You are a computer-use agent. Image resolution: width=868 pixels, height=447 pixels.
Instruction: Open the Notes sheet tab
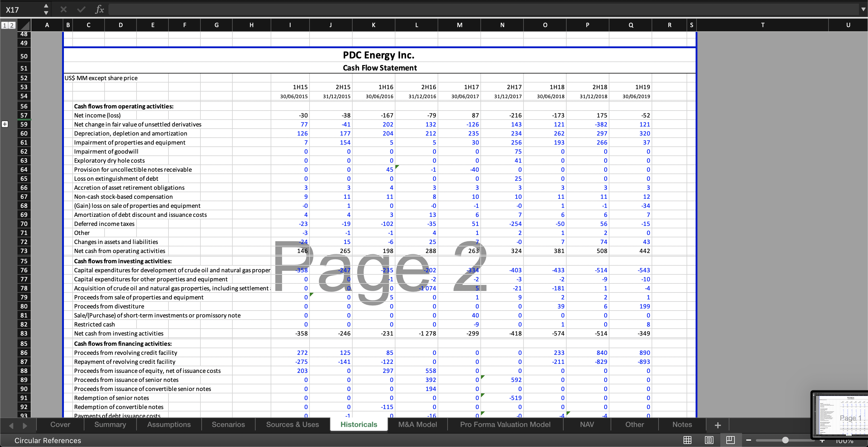682,424
